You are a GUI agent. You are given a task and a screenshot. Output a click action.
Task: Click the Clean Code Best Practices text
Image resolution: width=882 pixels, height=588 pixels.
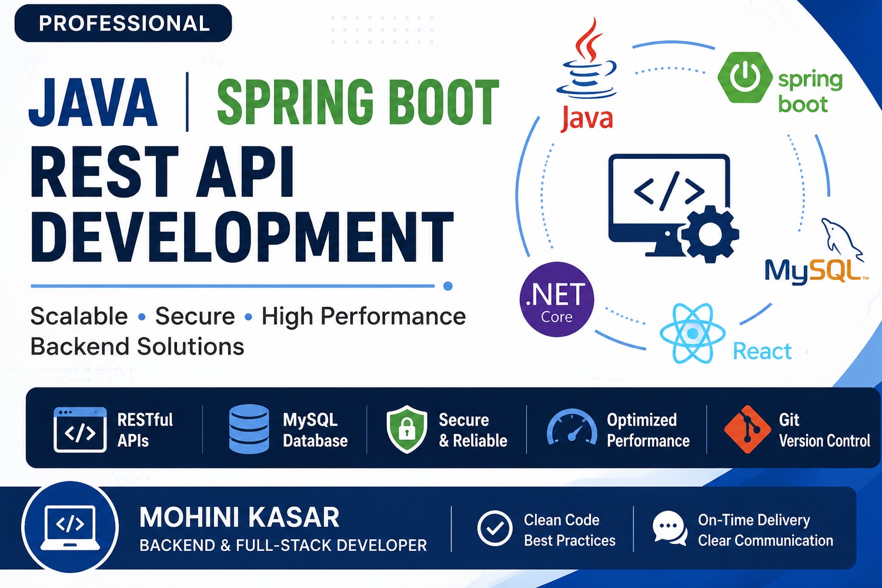pos(570,530)
